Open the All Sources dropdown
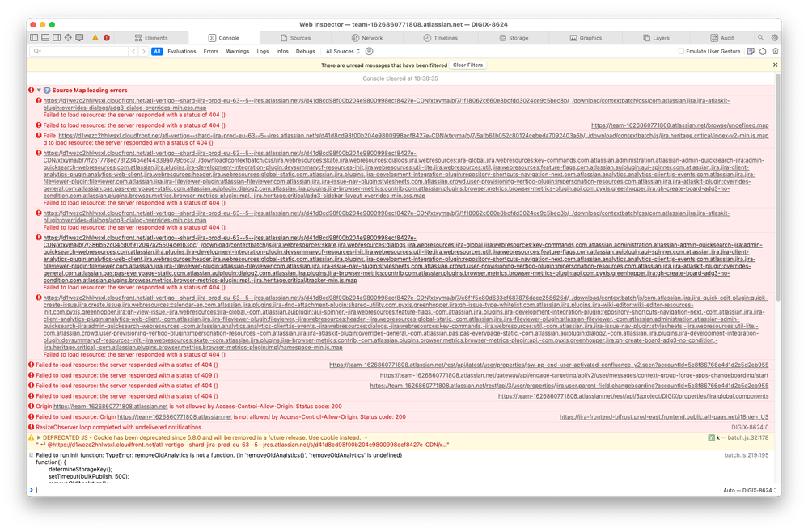This screenshot has height=532, width=808. click(x=343, y=51)
